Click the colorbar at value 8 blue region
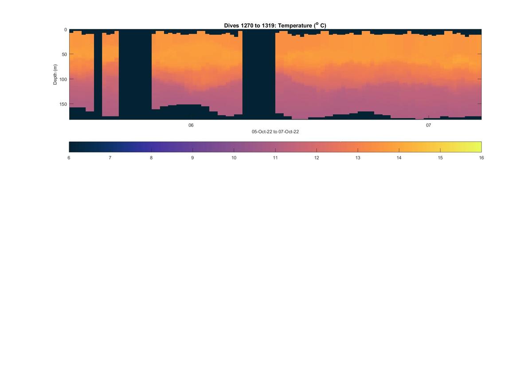The height and width of the screenshot is (392, 532). pyautogui.click(x=151, y=147)
